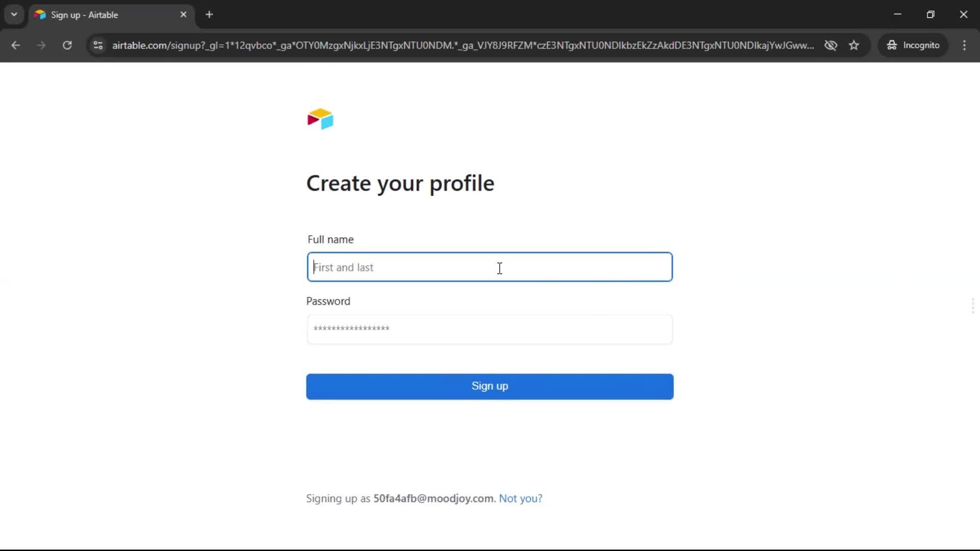980x551 pixels.
Task: Expand the tab search dropdown
Action: [14, 15]
